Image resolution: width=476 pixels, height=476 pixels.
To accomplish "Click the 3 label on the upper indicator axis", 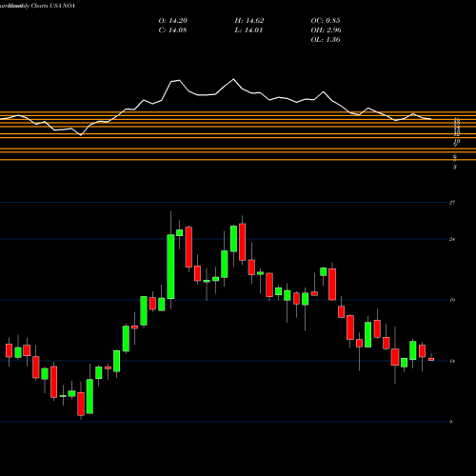I will tap(455, 168).
